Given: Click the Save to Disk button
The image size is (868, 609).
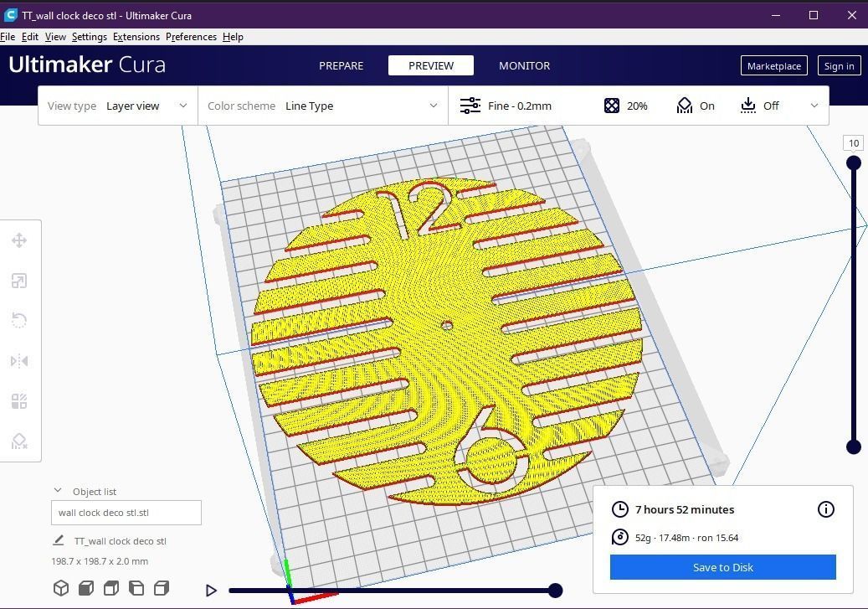Looking at the screenshot, I should pos(722,567).
